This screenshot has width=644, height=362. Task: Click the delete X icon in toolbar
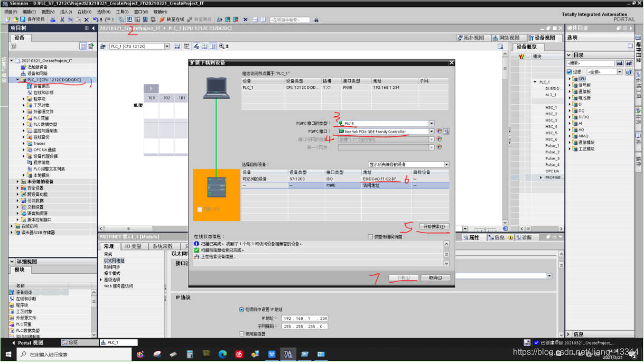[86, 20]
